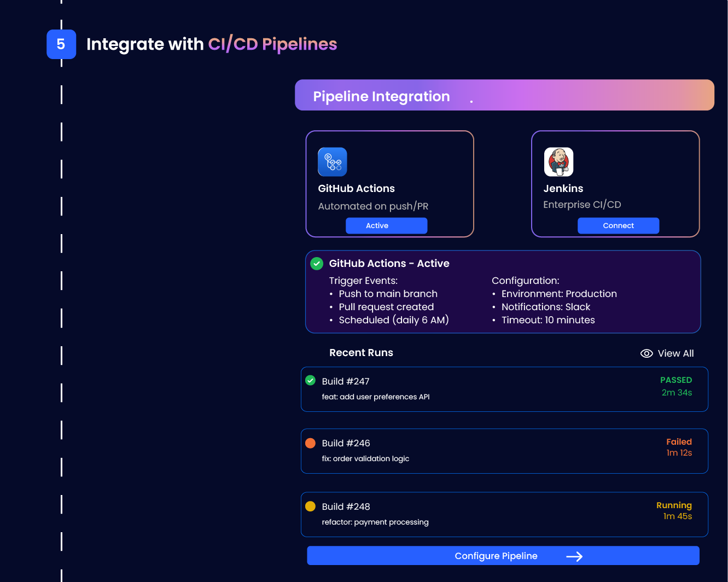
Task: Click 'Push to main branch' trigger event
Action: tap(388, 294)
